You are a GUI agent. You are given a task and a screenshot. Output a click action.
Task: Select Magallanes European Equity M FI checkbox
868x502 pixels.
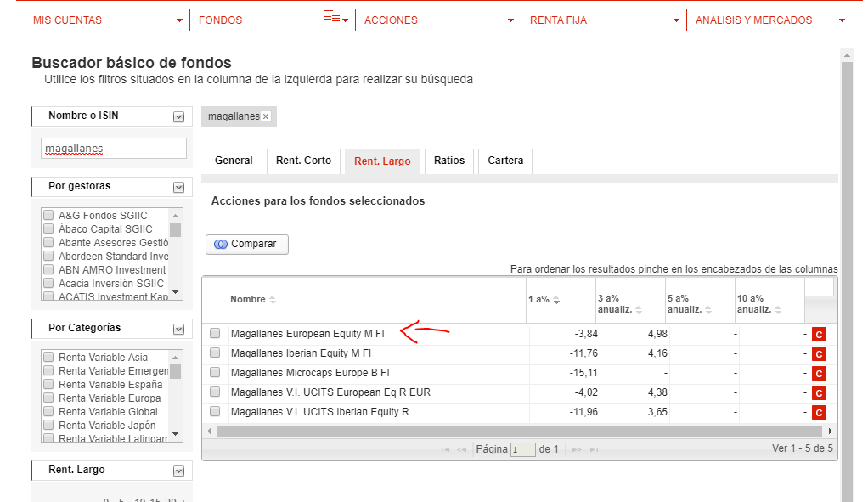[215, 333]
